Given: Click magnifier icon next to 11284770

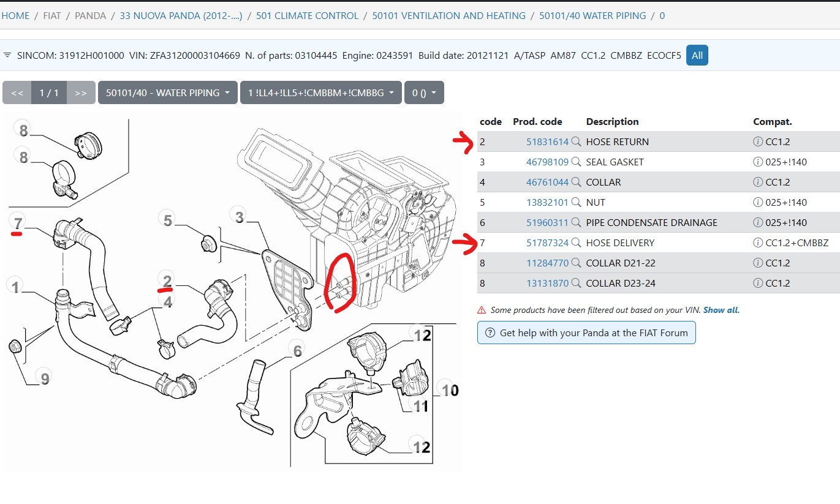Looking at the screenshot, I should (576, 263).
